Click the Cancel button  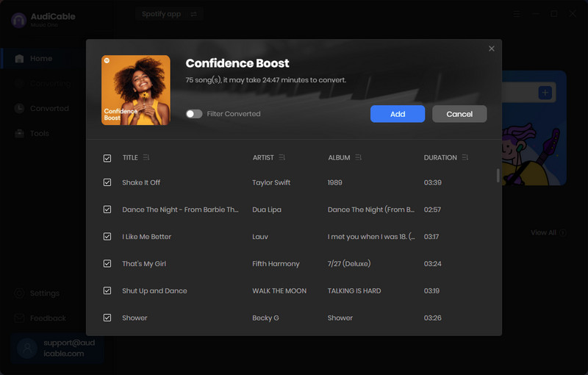(x=459, y=114)
